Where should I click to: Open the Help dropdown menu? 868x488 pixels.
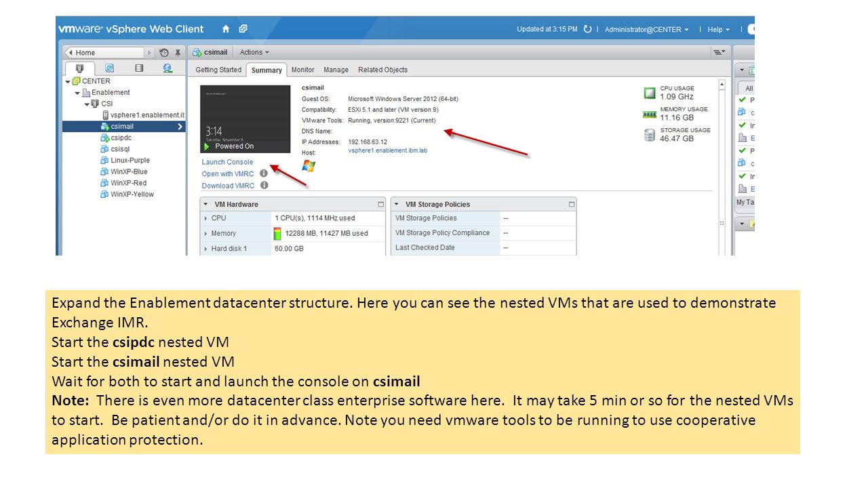719,30
